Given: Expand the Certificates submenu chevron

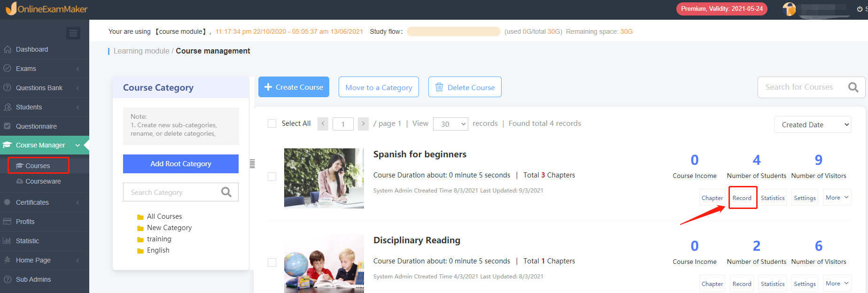Looking at the screenshot, I should pos(77,203).
